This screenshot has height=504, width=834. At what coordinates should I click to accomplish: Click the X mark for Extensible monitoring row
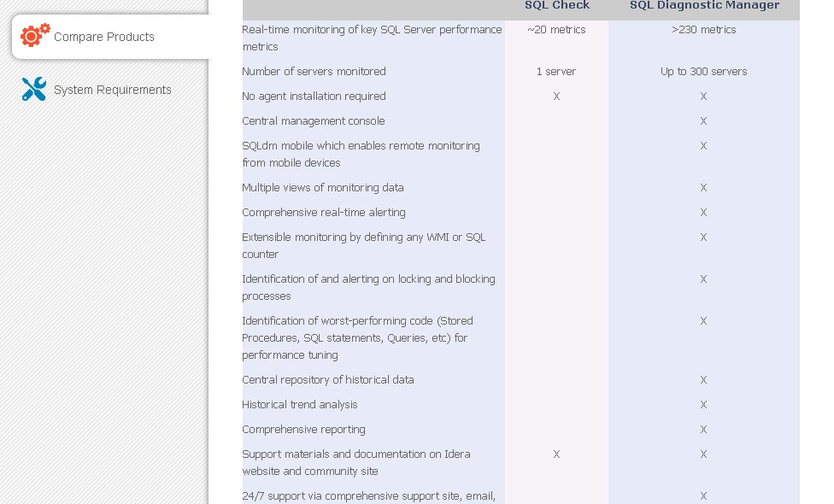(x=704, y=237)
